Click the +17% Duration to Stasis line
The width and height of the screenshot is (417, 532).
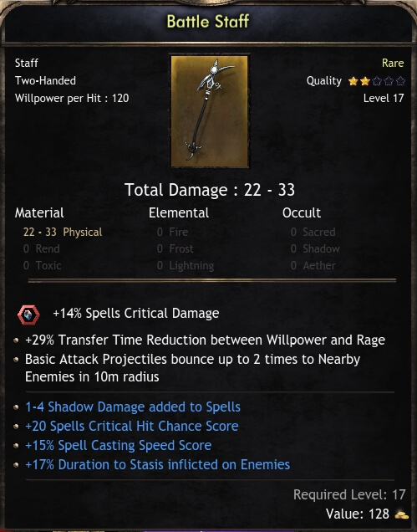(x=158, y=464)
